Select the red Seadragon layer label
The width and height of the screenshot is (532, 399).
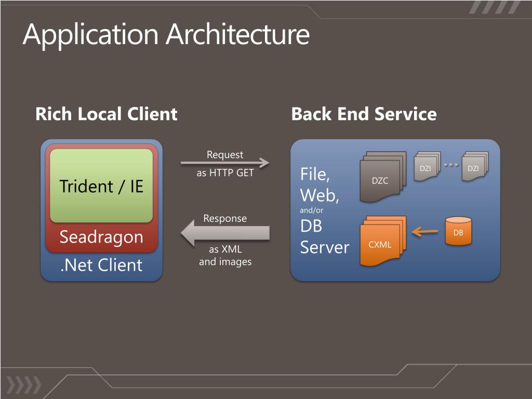[101, 237]
